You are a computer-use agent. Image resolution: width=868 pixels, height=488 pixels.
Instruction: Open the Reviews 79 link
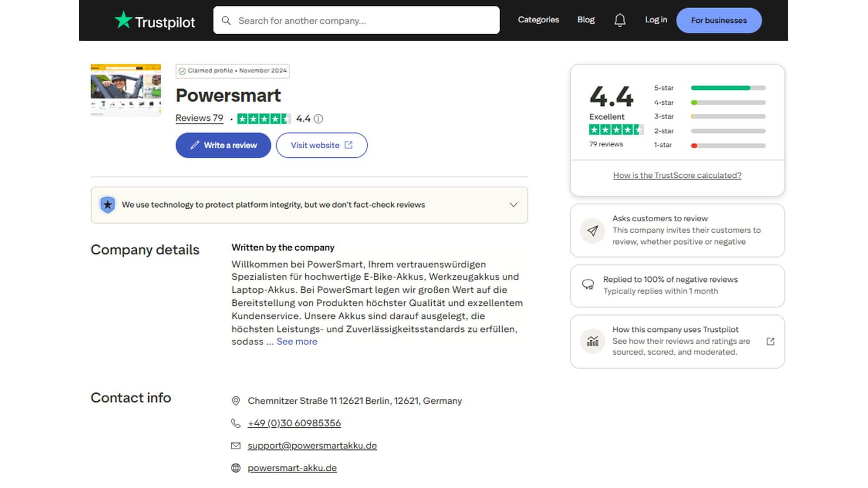[x=199, y=118]
